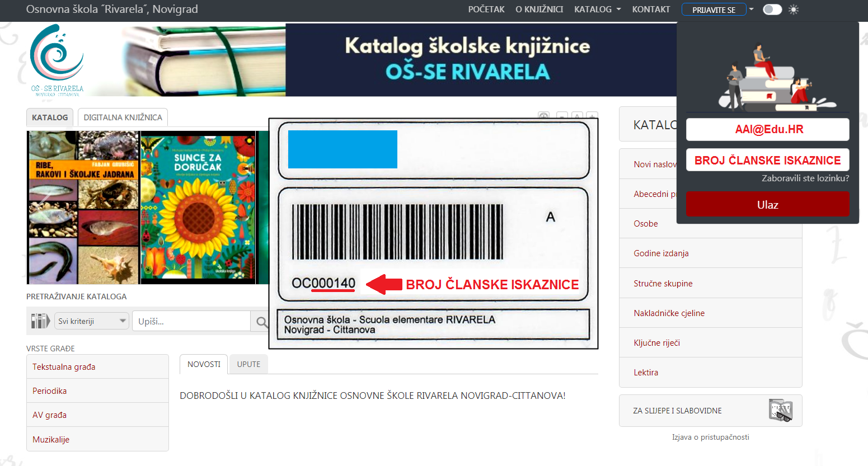Image resolution: width=868 pixels, height=466 pixels.
Task: Click the Osnovna škola Rivarela header title
Action: coord(112,10)
